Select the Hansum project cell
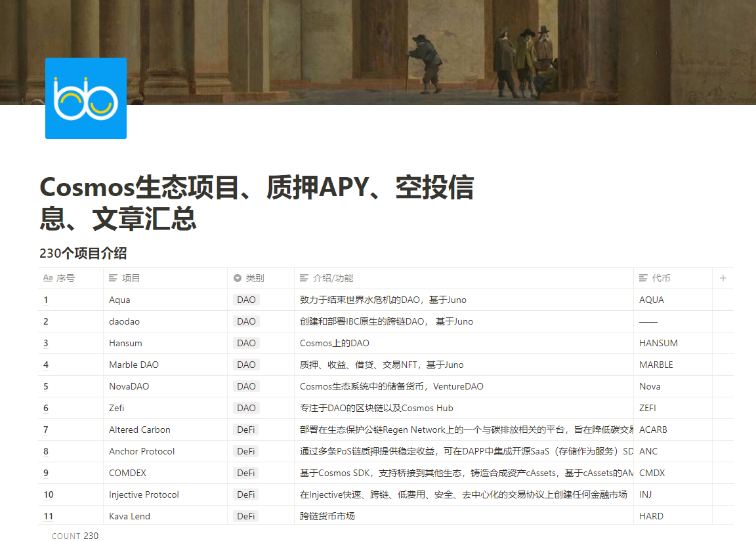756x541 pixels. 165,343
